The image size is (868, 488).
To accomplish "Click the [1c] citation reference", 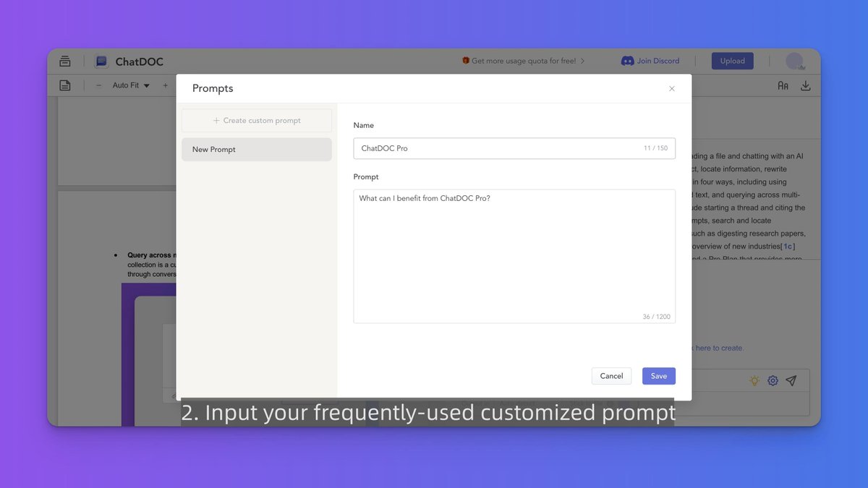I will (788, 247).
